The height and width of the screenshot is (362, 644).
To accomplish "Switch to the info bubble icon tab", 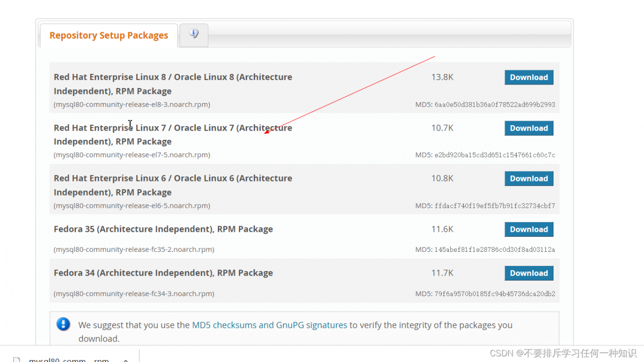I will [x=194, y=35].
